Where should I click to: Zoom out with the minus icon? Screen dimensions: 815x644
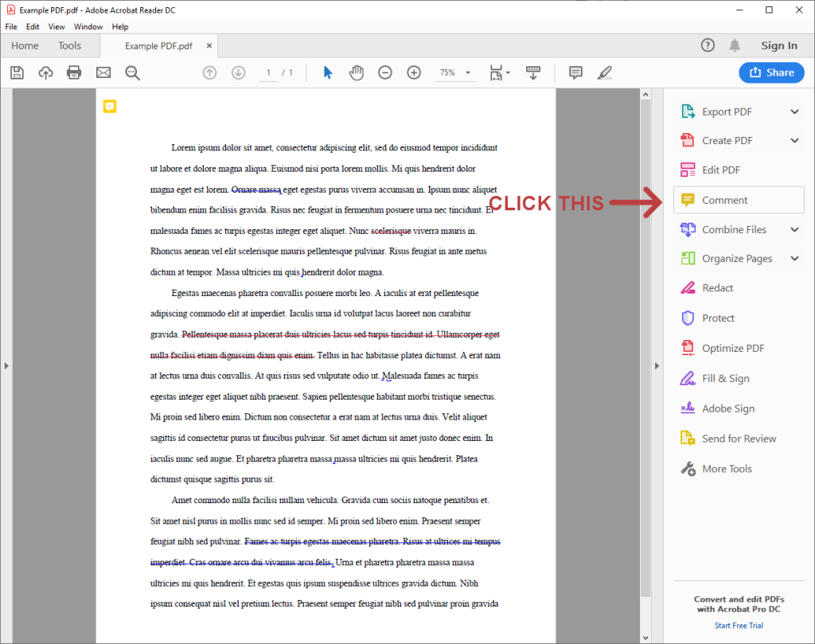coord(385,72)
